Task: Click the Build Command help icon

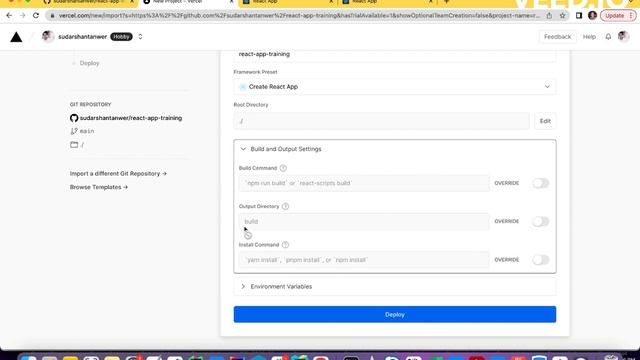Action: click(283, 168)
